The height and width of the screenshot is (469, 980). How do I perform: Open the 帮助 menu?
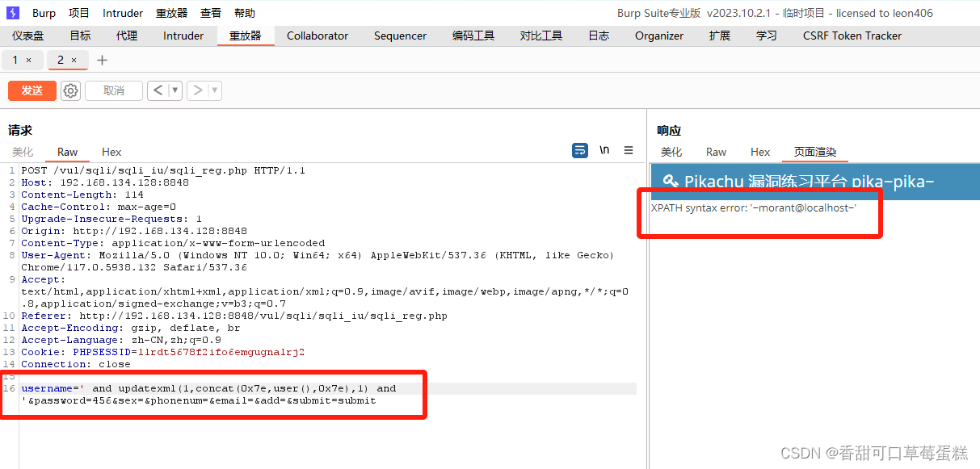click(245, 13)
